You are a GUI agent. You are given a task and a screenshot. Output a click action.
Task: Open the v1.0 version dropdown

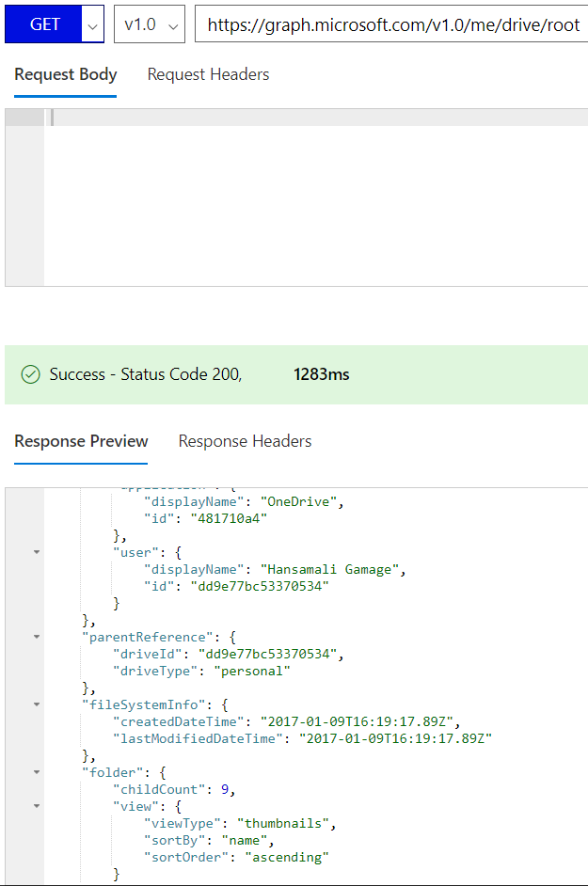click(150, 24)
